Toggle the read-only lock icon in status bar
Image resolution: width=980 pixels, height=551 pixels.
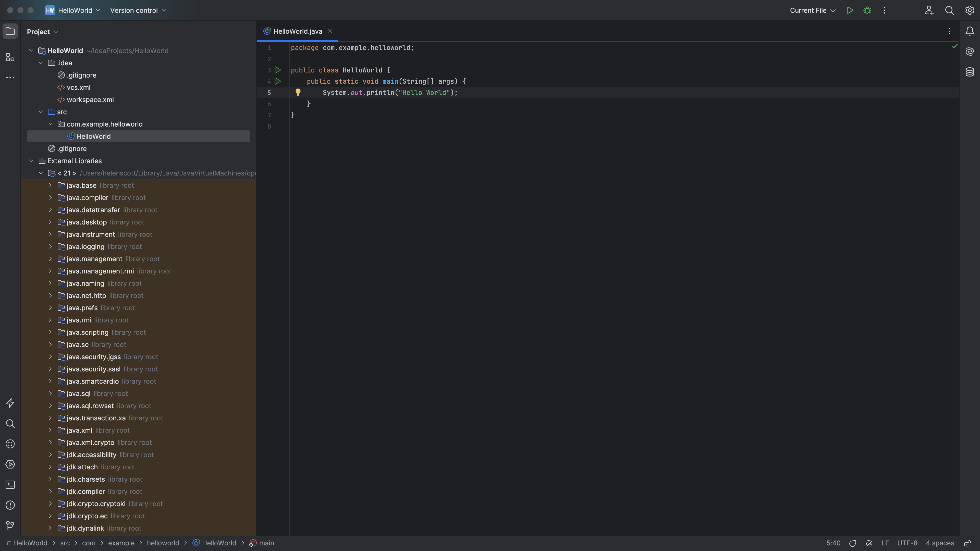(x=967, y=543)
